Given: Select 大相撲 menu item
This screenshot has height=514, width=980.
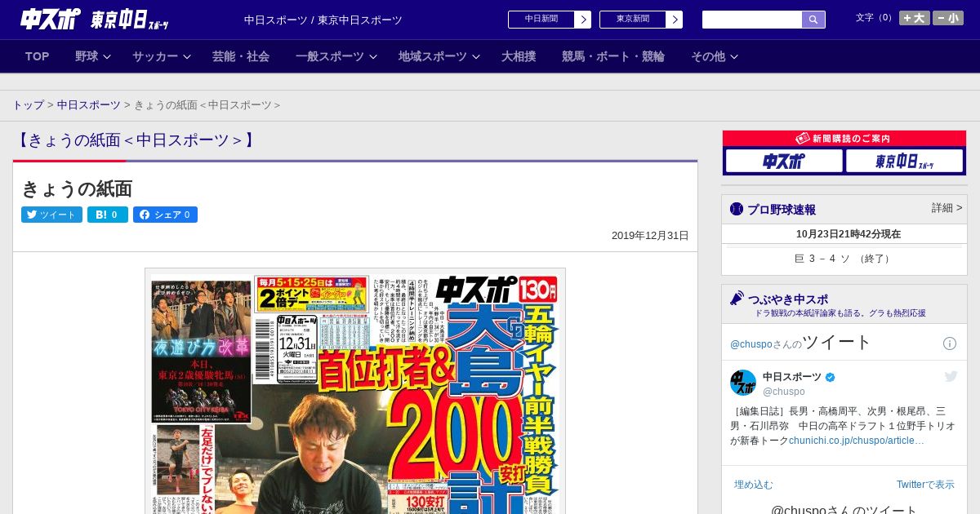Looking at the screenshot, I should pyautogui.click(x=519, y=56).
